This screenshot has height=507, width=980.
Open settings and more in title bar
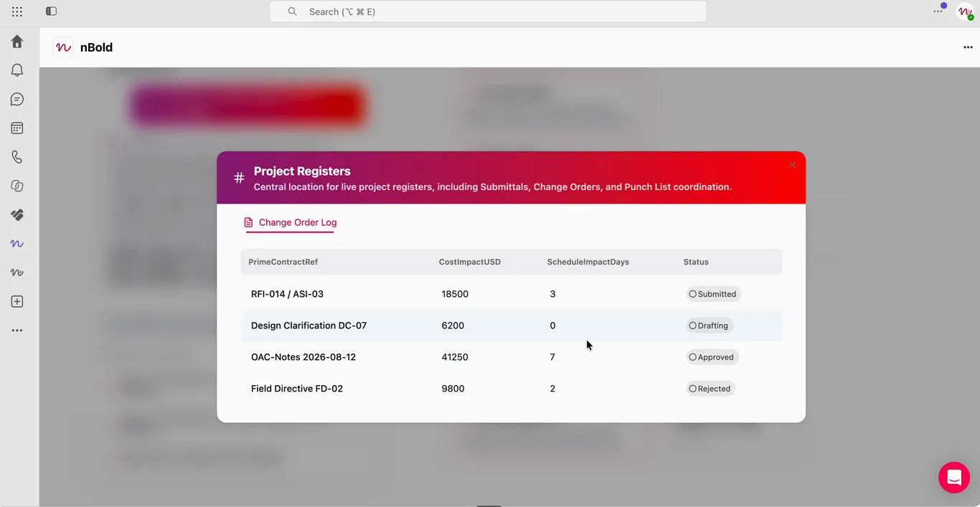coord(938,11)
